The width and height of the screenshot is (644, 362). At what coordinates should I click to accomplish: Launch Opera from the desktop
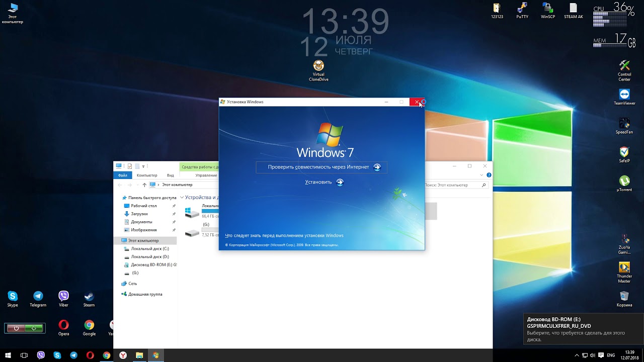(x=63, y=328)
